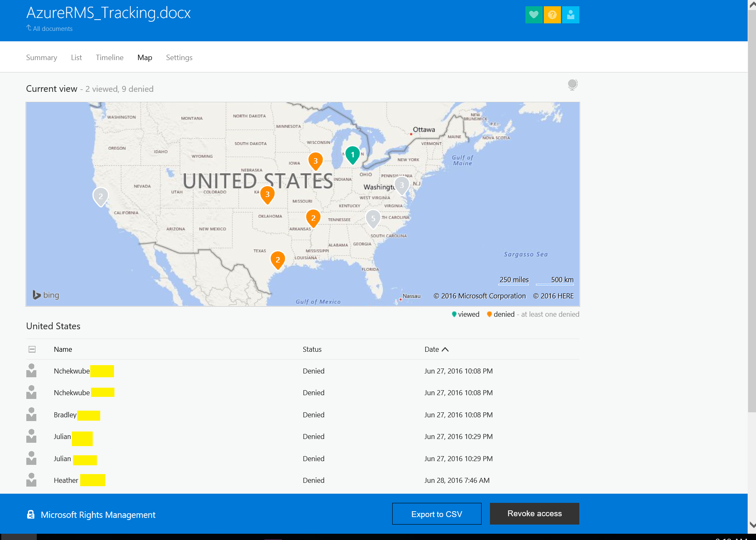The width and height of the screenshot is (756, 540).
Task: Open the feedback heart icon in the header
Action: [534, 15]
